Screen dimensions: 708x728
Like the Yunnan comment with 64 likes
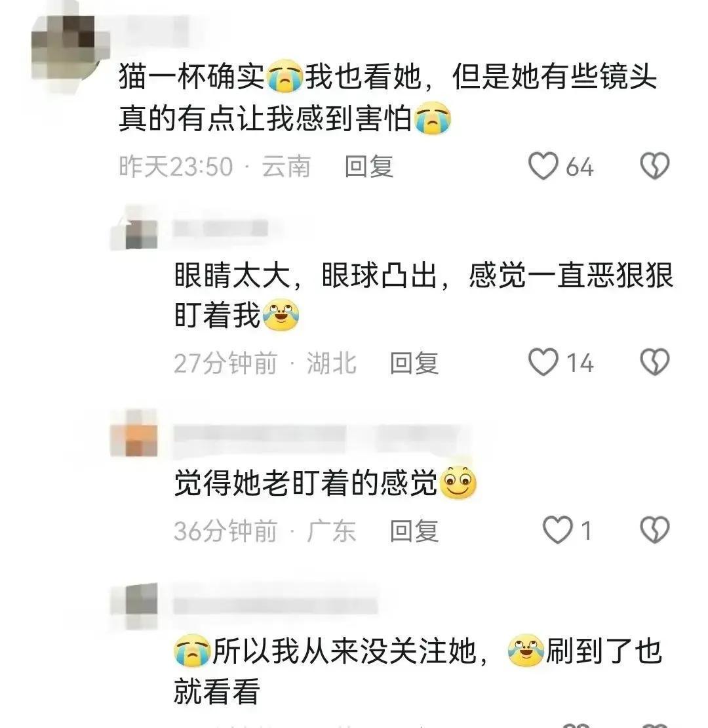[543, 166]
